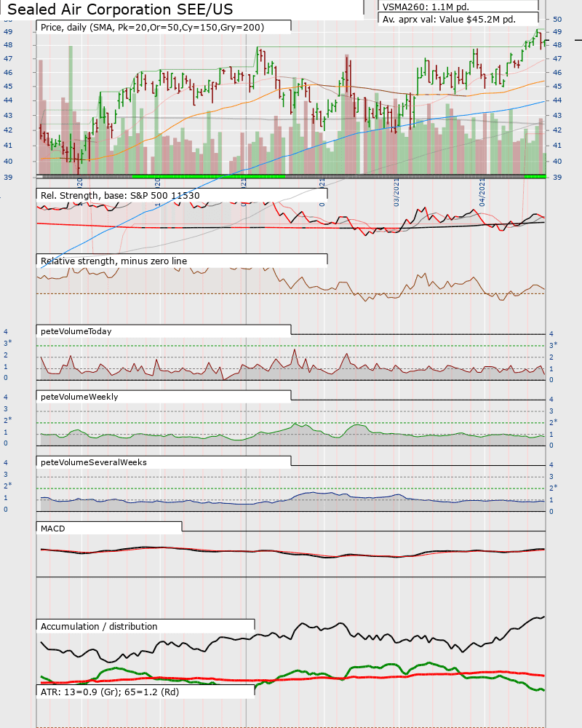Click the 'MACD' panel label

click(53, 529)
